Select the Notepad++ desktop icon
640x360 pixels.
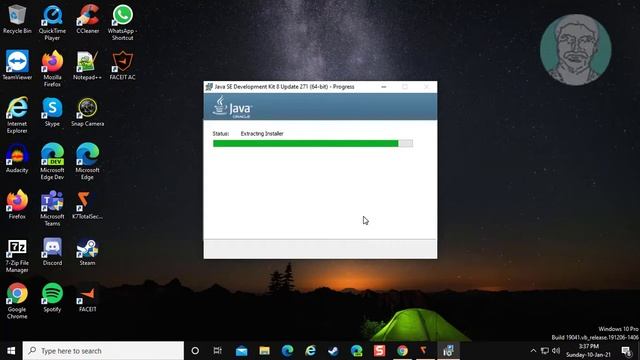87,65
